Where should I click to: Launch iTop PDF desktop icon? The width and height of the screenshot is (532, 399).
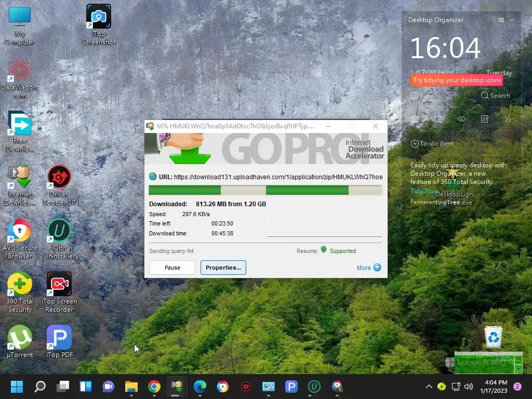(x=59, y=341)
